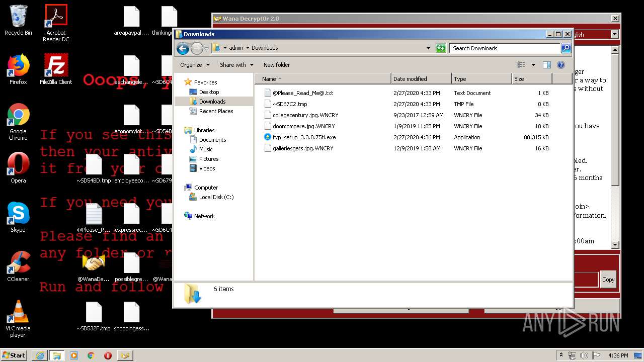644x362 pixels.
Task: Sort by Type column header
Action: 481,79
